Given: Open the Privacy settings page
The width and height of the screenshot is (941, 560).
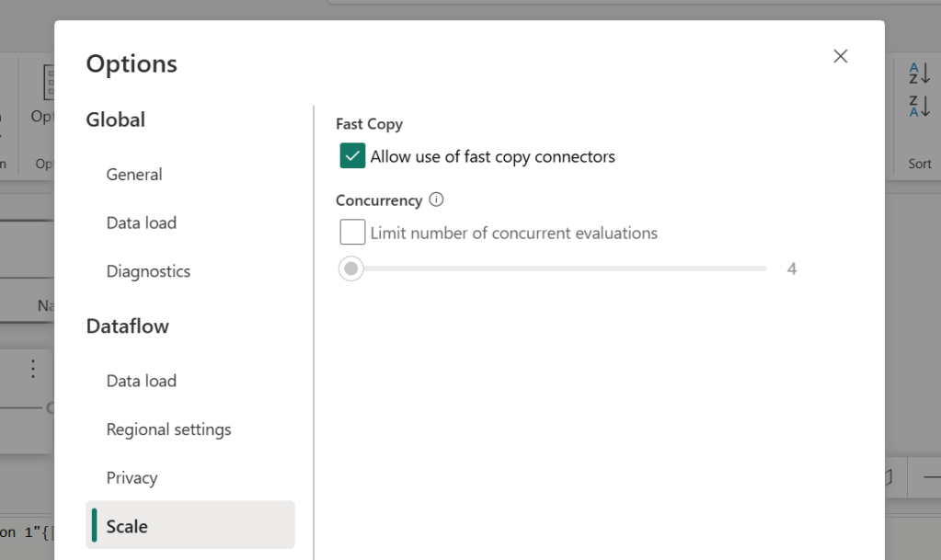Looking at the screenshot, I should point(132,478).
